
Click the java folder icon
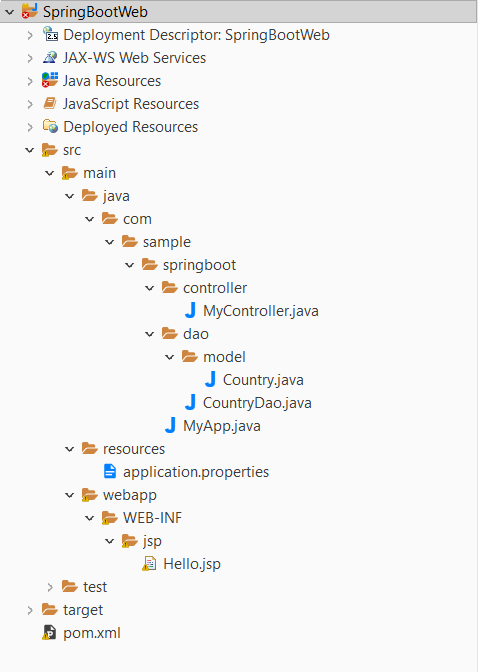[90, 195]
